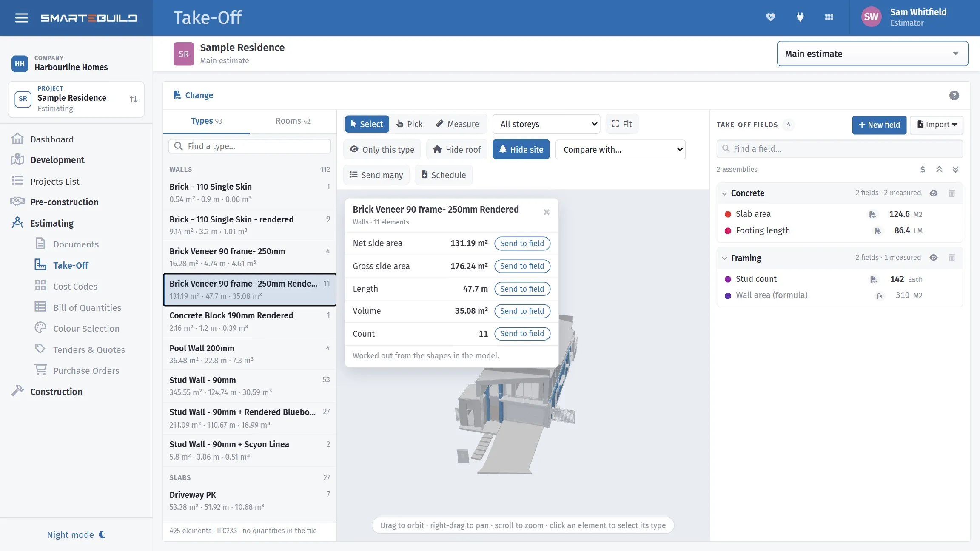The image size is (980, 551).
Task: Click Stud count document source icon
Action: 873,279
